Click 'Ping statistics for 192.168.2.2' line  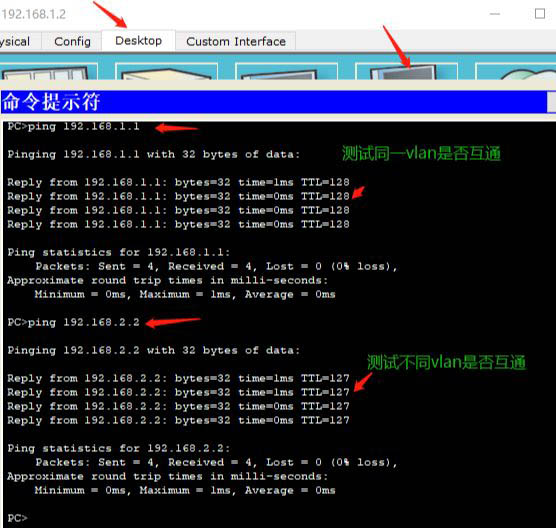[x=119, y=448]
